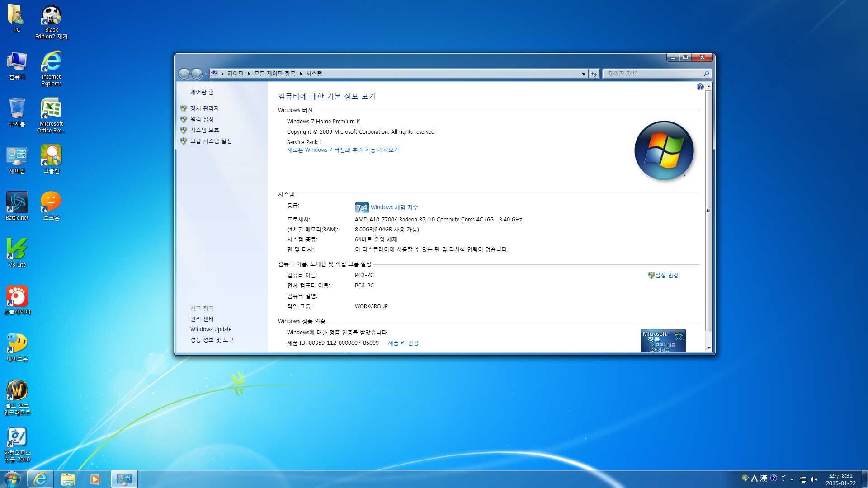The height and width of the screenshot is (488, 868).
Task: Open 고급 시스템 설정 in the sidebar
Action: [211, 141]
